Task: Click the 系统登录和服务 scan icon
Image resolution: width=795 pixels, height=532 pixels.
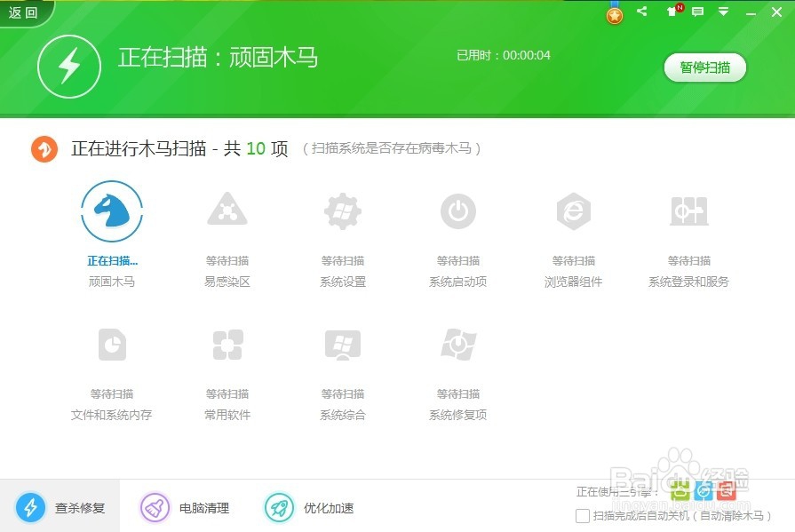Action: [x=688, y=210]
